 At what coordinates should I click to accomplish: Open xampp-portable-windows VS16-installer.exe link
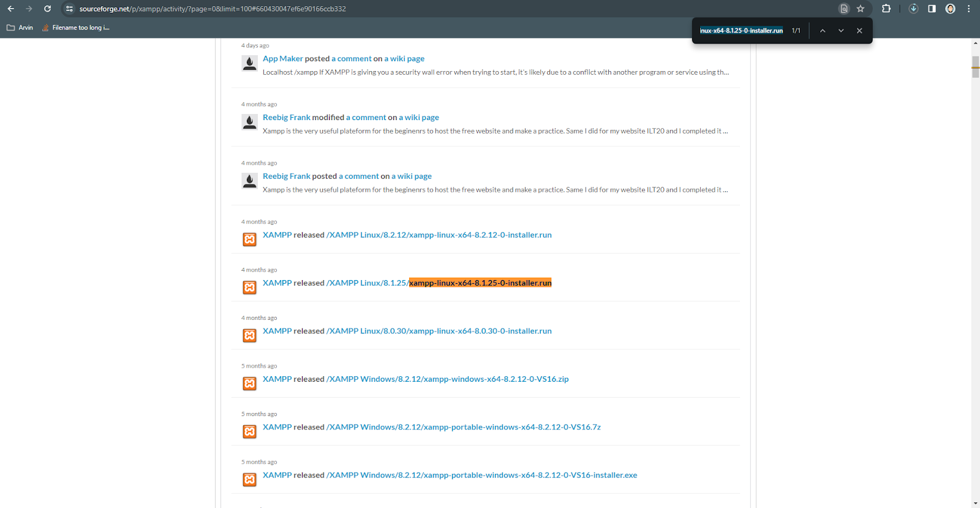482,476
